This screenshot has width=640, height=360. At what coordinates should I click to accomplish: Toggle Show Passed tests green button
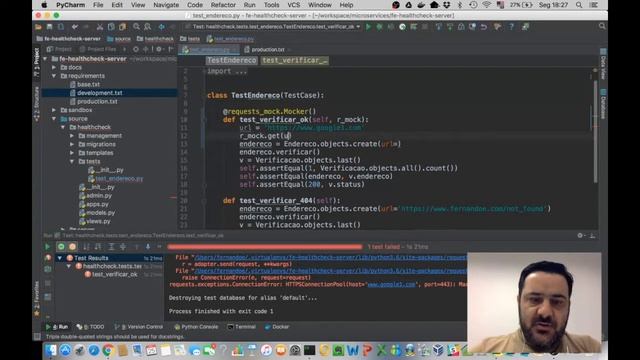61,247
